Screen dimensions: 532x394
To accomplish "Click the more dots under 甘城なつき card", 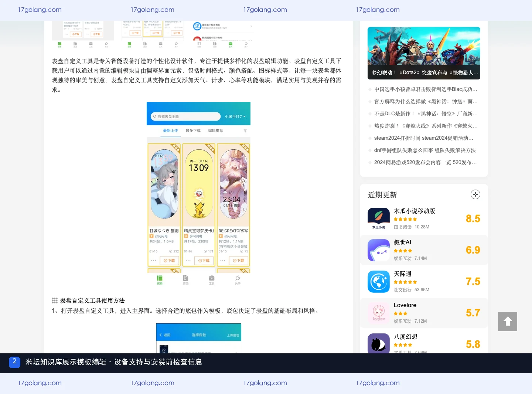I will (x=154, y=261).
